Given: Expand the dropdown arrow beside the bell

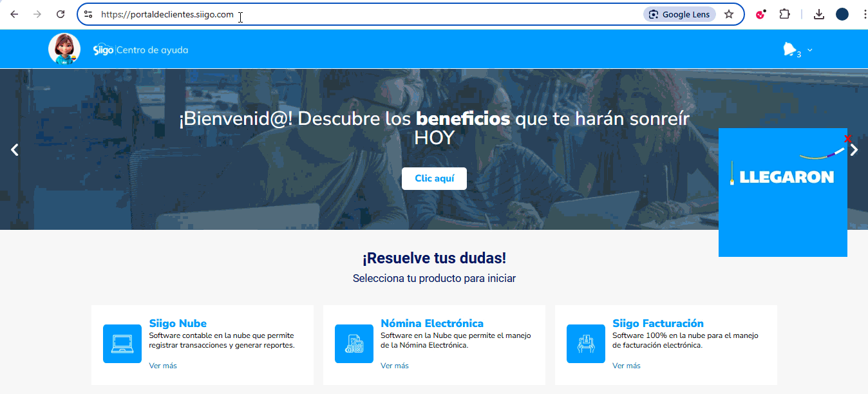Looking at the screenshot, I should [x=810, y=50].
